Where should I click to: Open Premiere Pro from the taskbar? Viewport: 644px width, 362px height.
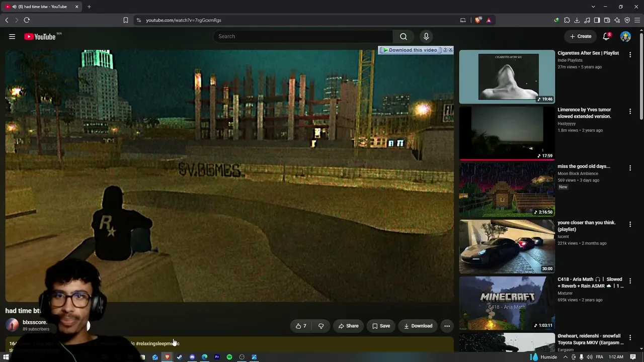217,357
